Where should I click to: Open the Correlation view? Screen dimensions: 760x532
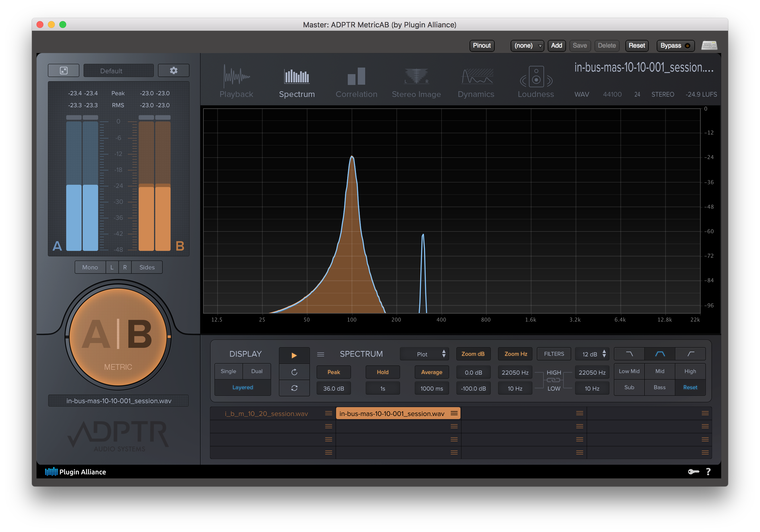coord(356,81)
